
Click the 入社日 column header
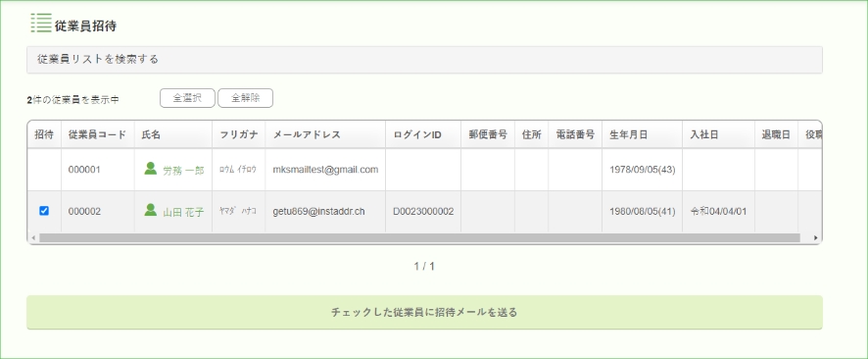718,134
